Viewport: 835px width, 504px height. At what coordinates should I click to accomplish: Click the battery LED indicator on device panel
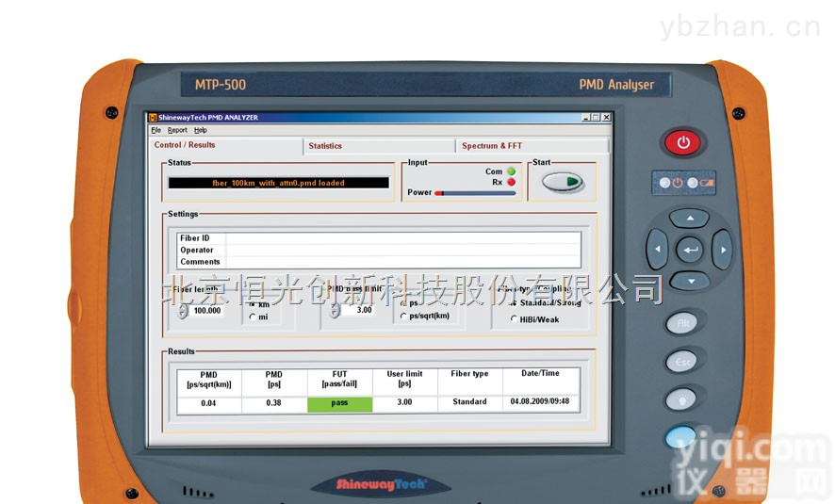click(693, 183)
